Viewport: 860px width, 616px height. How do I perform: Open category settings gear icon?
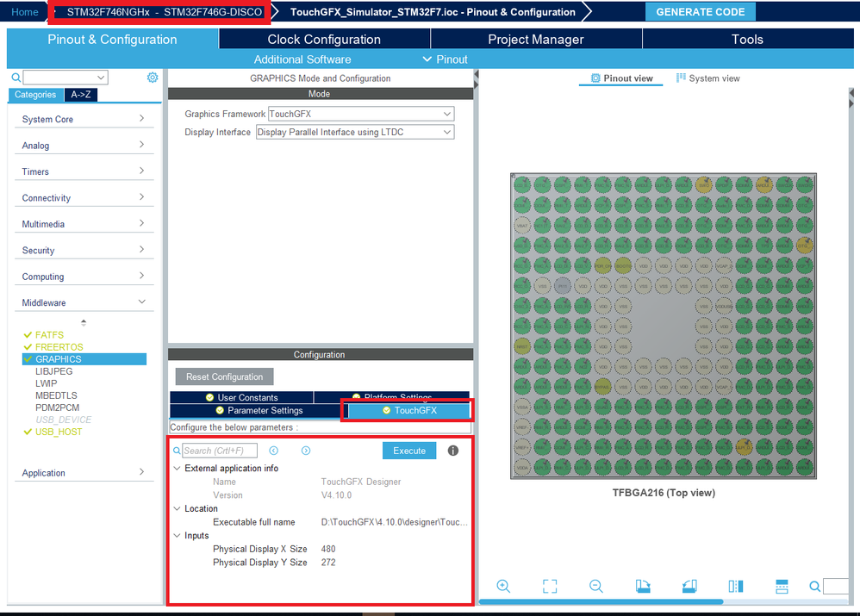tap(153, 78)
